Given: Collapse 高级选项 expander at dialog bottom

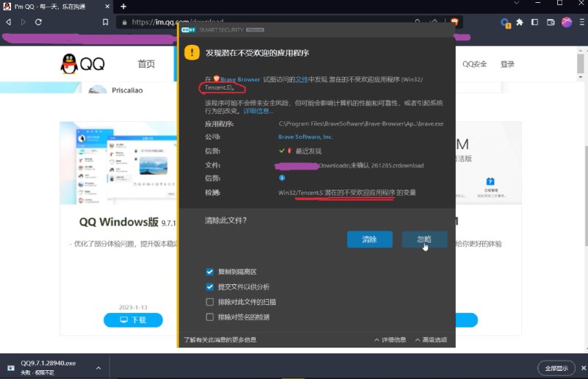Looking at the screenshot, I should (431, 339).
